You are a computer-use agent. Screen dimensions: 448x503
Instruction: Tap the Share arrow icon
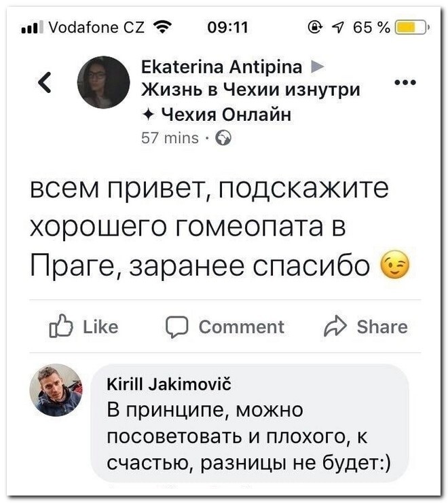335,327
